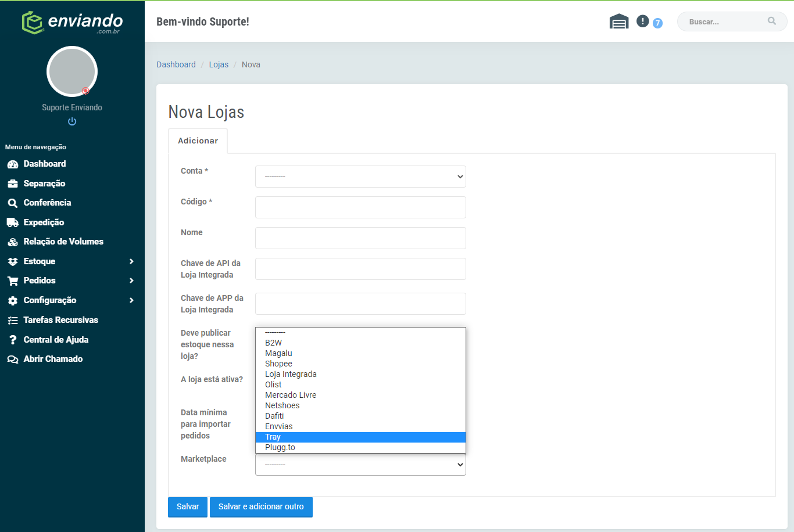Open Central de Ajuda question icon
The height and width of the screenshot is (532, 794).
13,340
